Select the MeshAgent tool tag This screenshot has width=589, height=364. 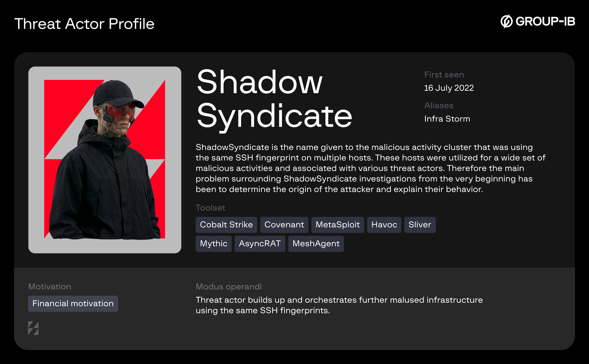pyautogui.click(x=316, y=244)
